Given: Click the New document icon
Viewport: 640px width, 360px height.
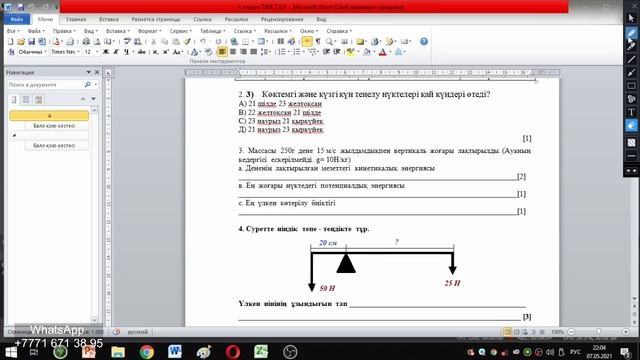Looking at the screenshot, I should [11, 42].
